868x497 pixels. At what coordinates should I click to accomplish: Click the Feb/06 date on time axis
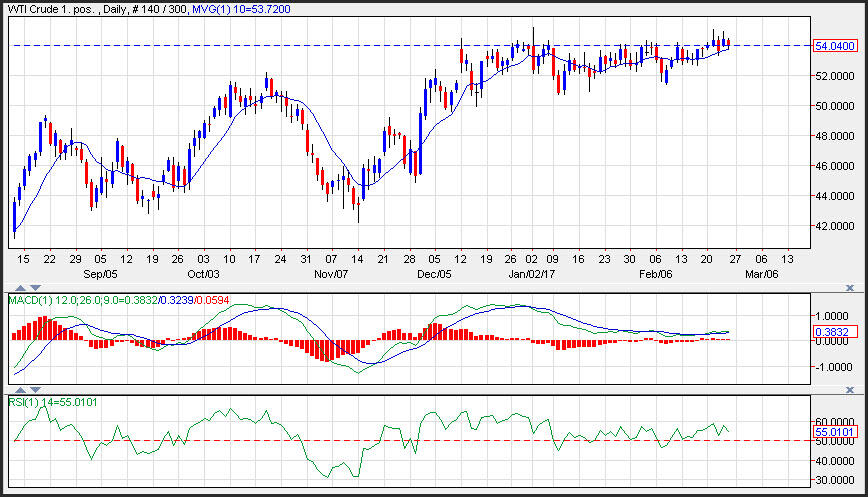[x=655, y=273]
